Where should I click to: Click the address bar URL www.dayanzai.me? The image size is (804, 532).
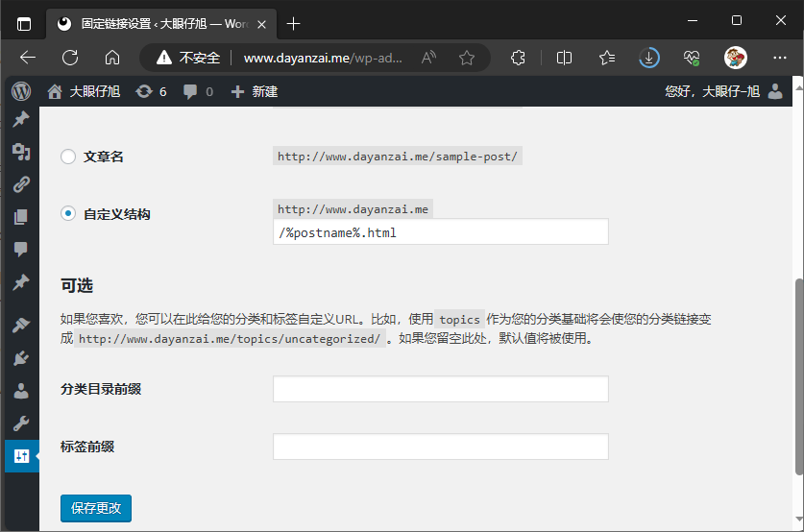pyautogui.click(x=323, y=58)
